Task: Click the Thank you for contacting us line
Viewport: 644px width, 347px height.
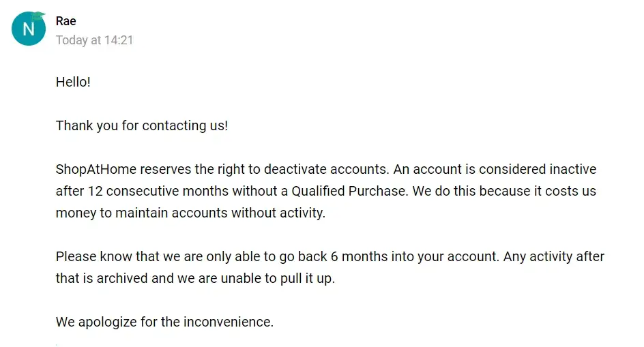Action: (141, 125)
